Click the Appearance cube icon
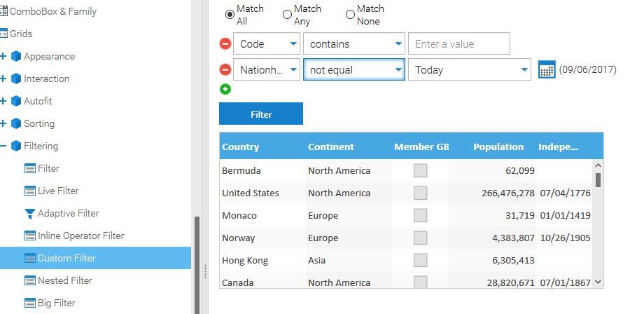The height and width of the screenshot is (314, 644). click(x=16, y=56)
